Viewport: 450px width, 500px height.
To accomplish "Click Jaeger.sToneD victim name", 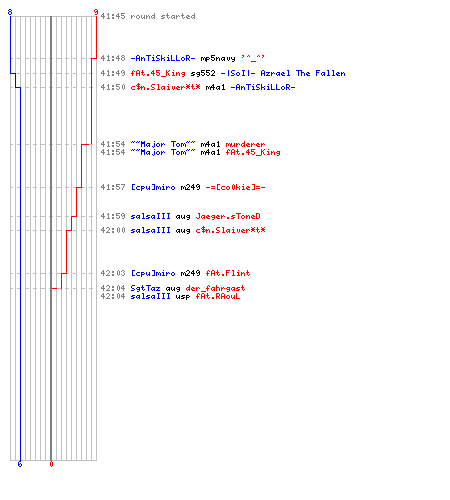I will pos(228,216).
